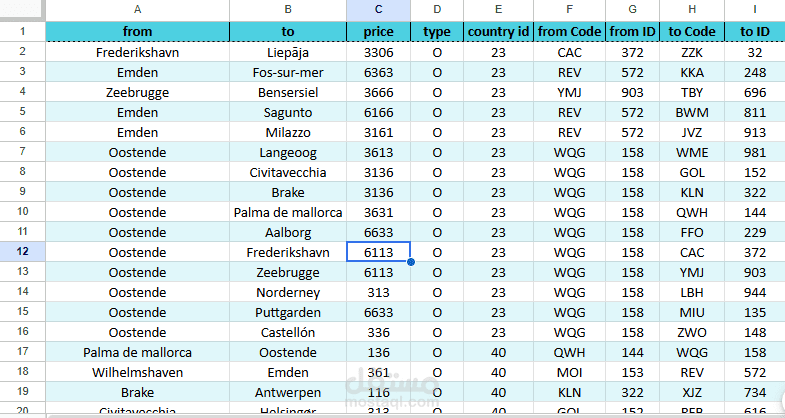Select the to Code cell ZWO
Viewport: 785px width, 418px height.
tap(692, 332)
